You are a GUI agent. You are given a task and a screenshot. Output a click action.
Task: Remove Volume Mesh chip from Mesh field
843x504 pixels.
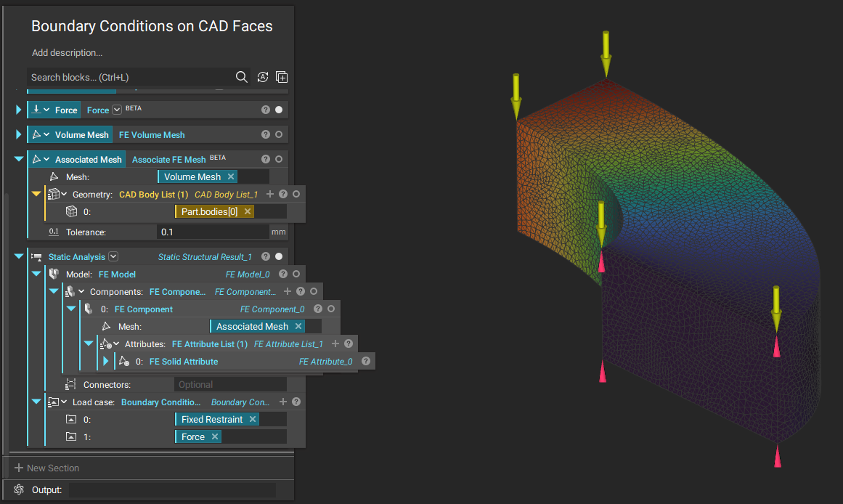coord(231,176)
